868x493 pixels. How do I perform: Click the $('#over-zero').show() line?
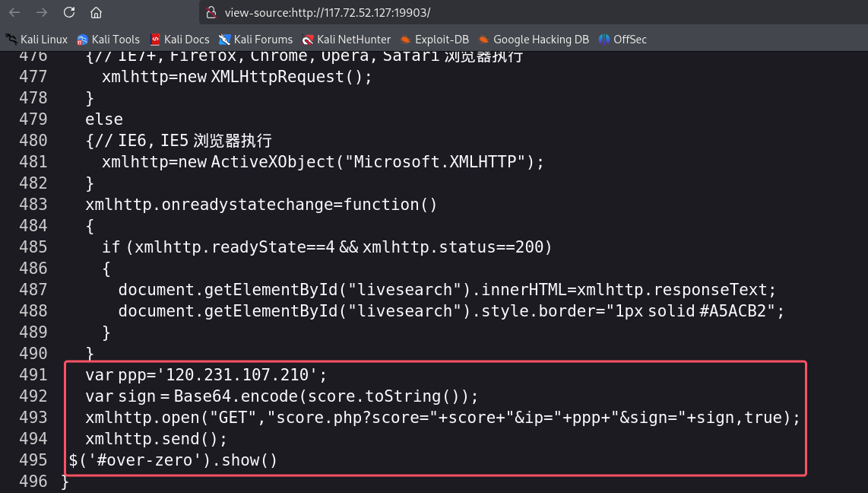click(173, 460)
